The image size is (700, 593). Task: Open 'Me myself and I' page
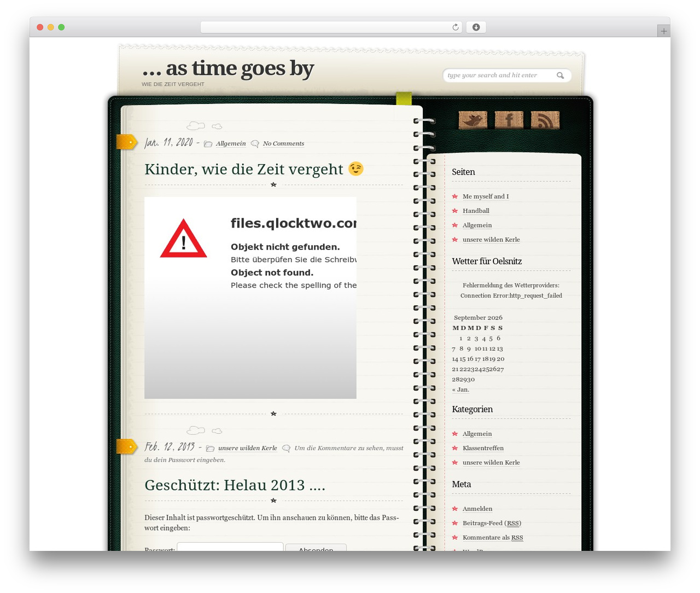[x=486, y=196]
